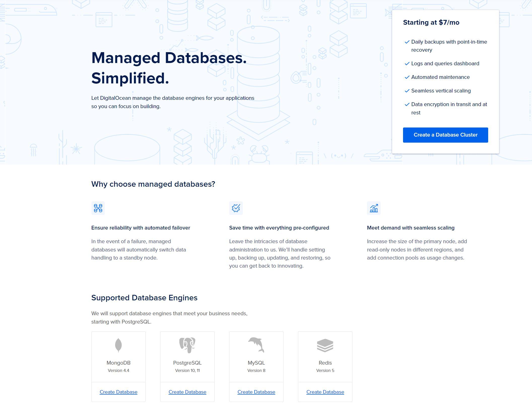532x414 pixels.
Task: Click the Redis stack icon
Action: [x=325, y=345]
